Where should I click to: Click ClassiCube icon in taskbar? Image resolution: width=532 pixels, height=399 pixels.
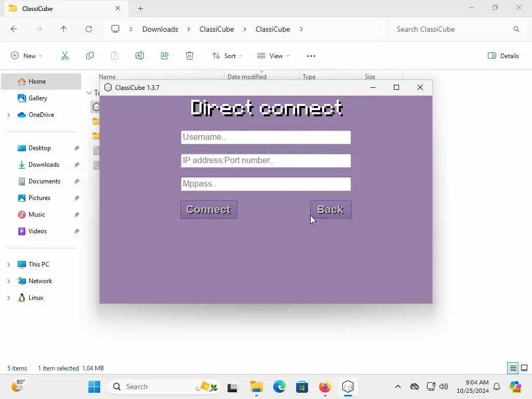coord(348,387)
